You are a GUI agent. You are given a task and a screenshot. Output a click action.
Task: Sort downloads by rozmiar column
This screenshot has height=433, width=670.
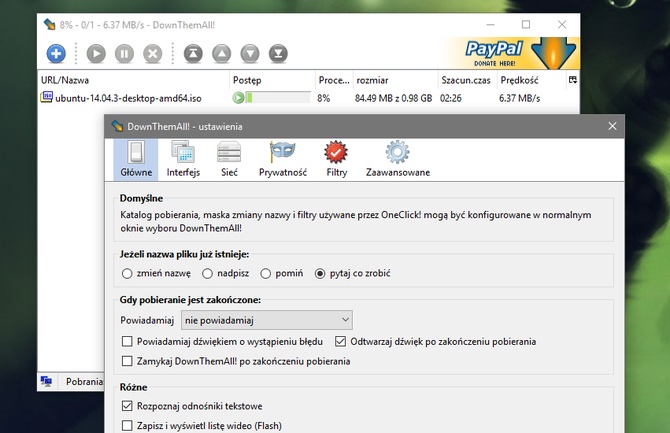tap(396, 80)
